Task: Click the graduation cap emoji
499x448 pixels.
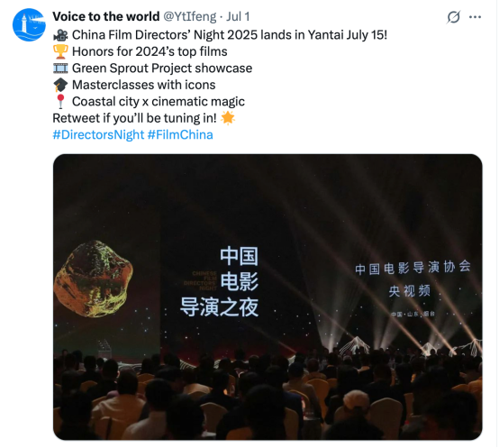Action: point(60,85)
